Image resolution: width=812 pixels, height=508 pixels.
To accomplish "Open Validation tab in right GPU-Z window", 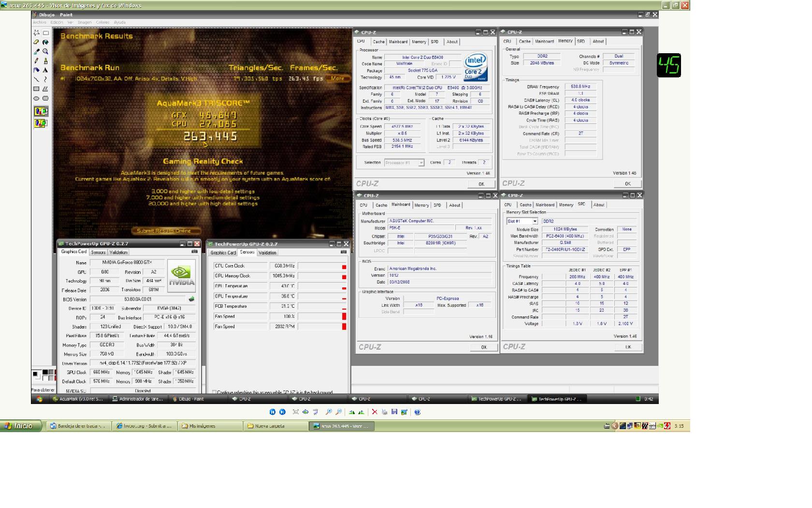I will click(x=267, y=253).
